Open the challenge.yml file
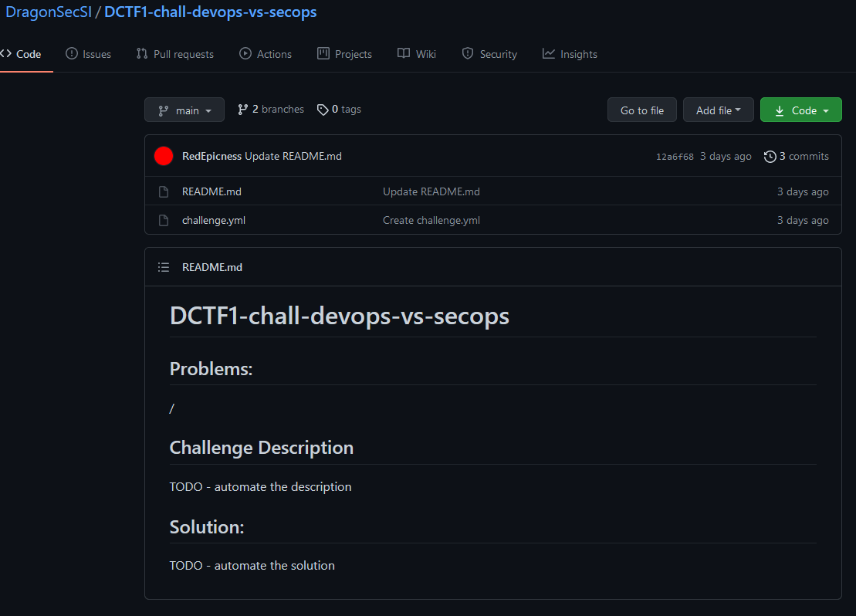 click(214, 220)
